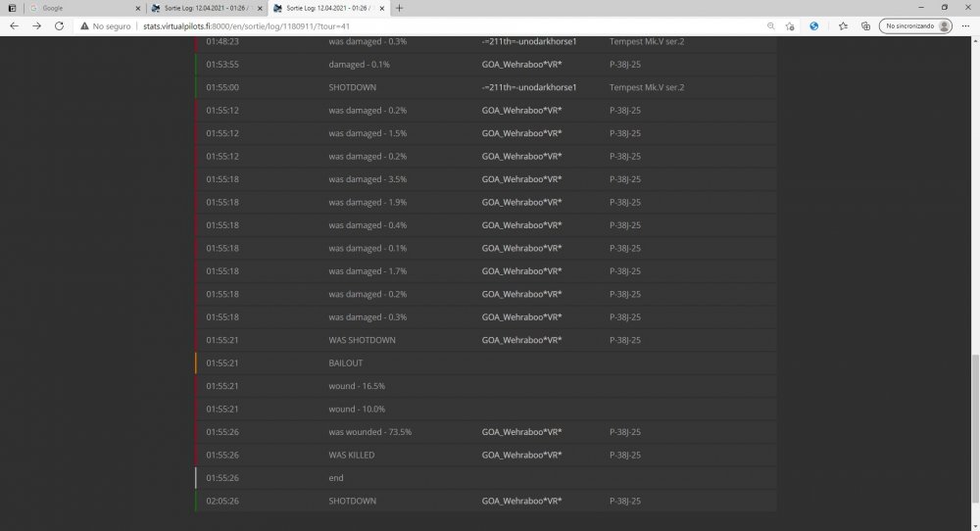Image resolution: width=980 pixels, height=531 pixels.
Task: Go back to the previous page
Action: pos(14,26)
